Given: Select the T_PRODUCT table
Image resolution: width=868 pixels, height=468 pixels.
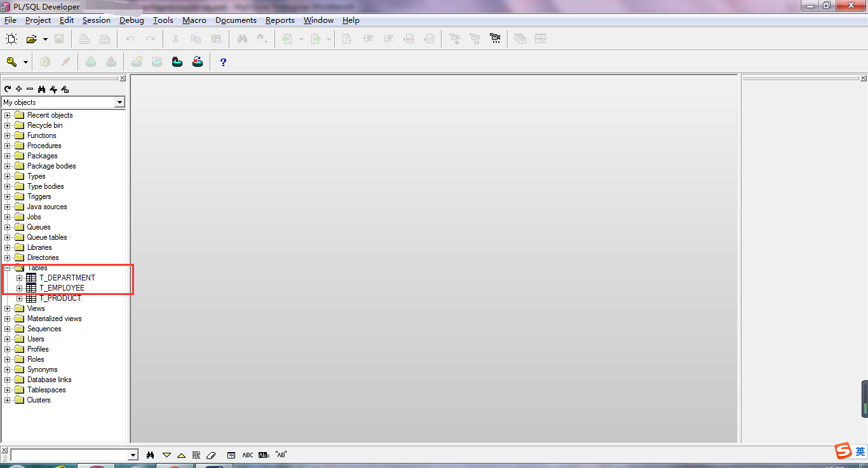Looking at the screenshot, I should pyautogui.click(x=60, y=298).
